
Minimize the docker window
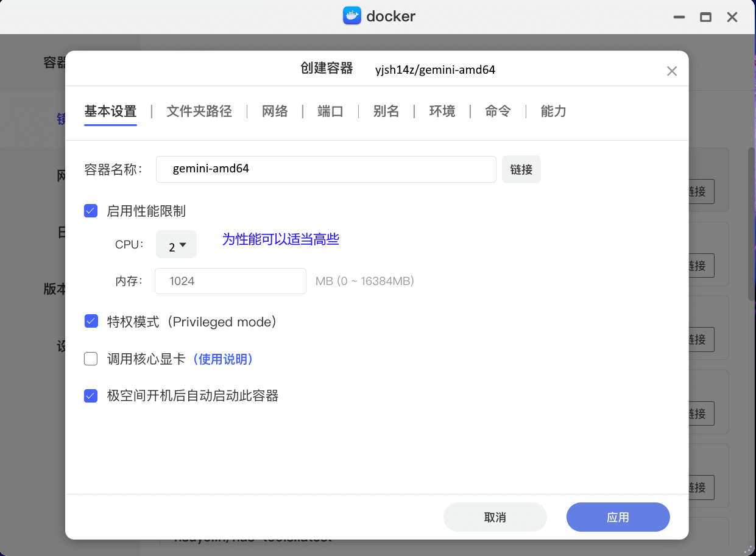tap(679, 17)
